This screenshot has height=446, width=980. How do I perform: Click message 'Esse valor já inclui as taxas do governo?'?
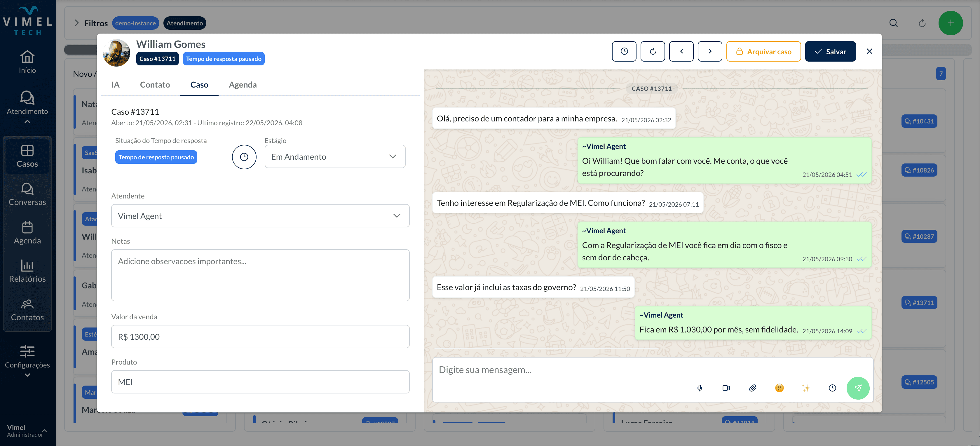click(x=533, y=288)
